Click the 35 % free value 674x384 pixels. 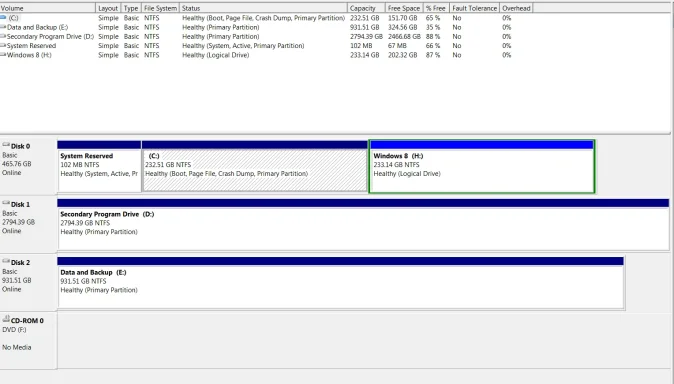click(433, 27)
